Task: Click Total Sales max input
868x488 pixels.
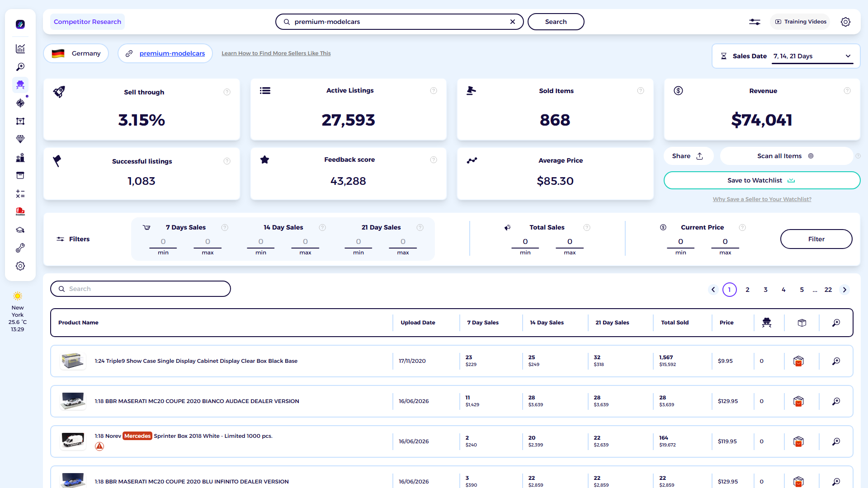Action: [570, 242]
